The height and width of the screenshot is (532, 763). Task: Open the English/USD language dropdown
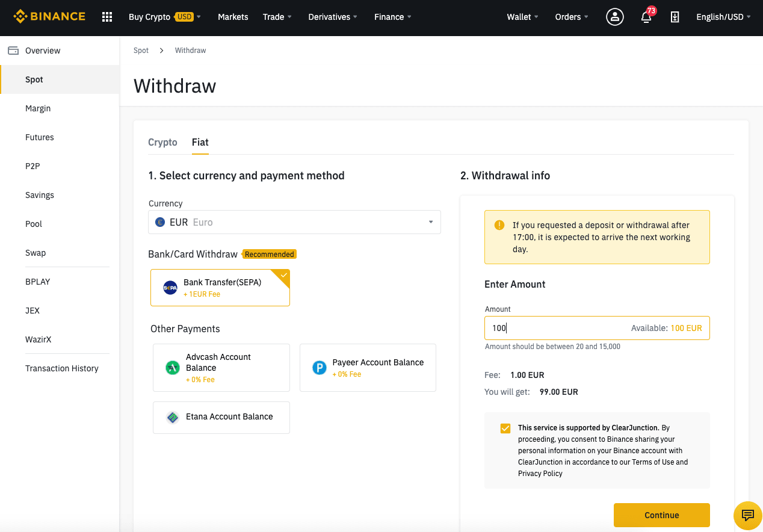coord(724,17)
